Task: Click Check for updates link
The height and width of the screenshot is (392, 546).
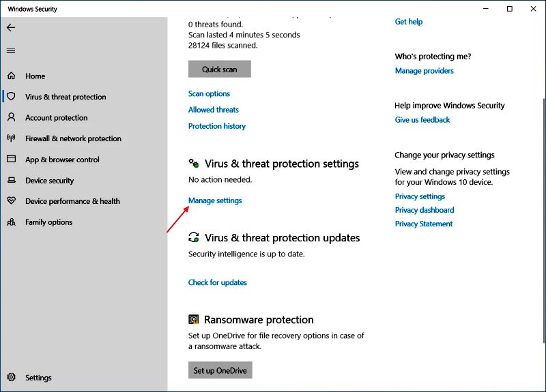Action: (x=217, y=282)
